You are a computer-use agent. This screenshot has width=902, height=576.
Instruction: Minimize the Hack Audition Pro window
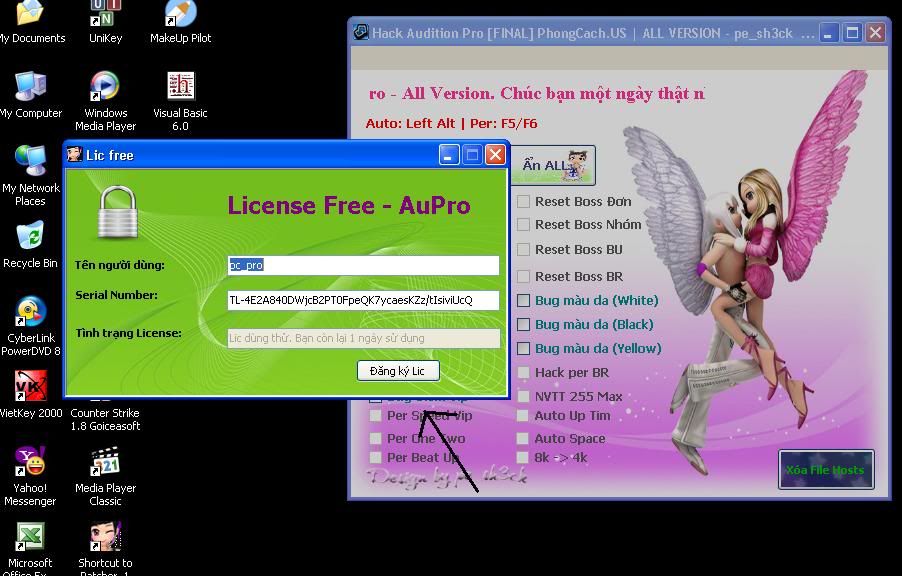(828, 33)
